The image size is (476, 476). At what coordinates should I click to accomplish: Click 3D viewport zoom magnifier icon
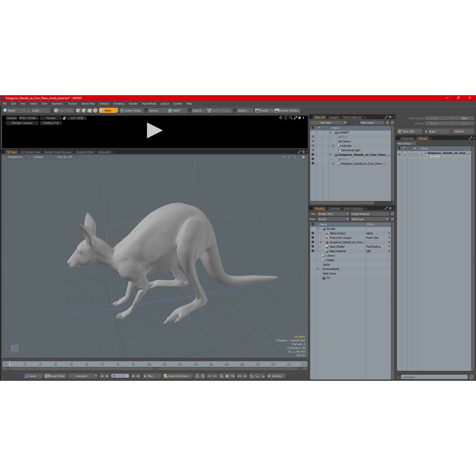(x=294, y=157)
